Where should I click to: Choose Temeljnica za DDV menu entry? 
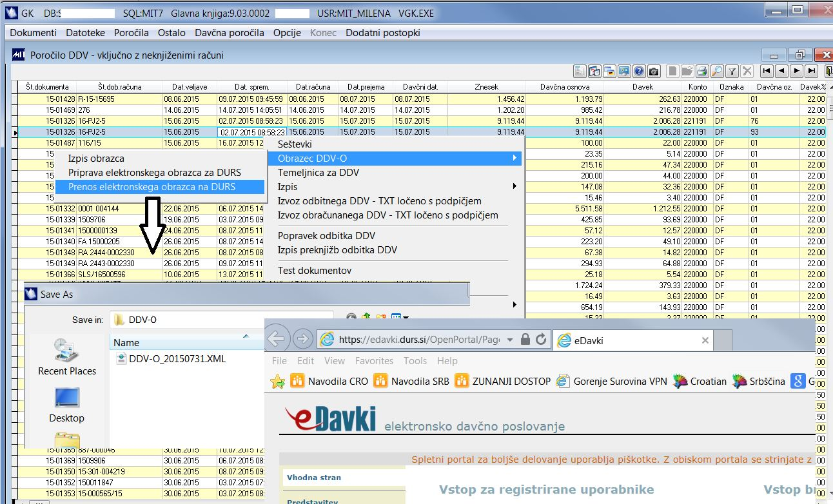tap(318, 173)
